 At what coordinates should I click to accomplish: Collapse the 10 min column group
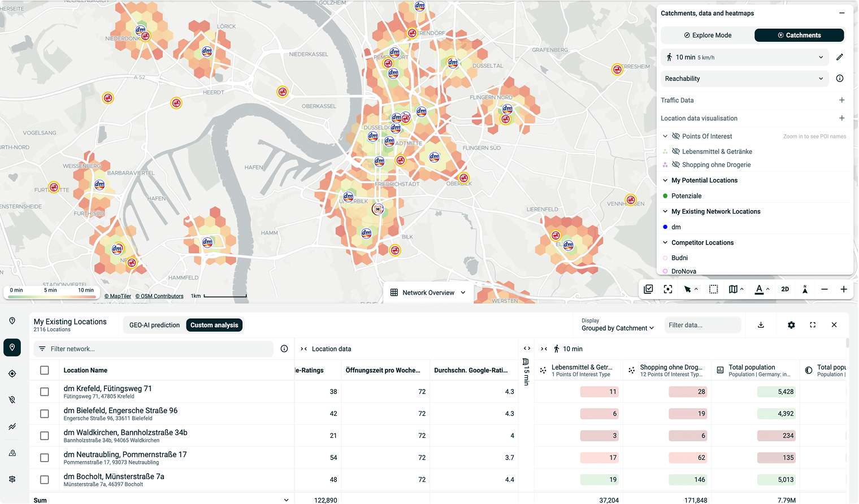click(544, 349)
